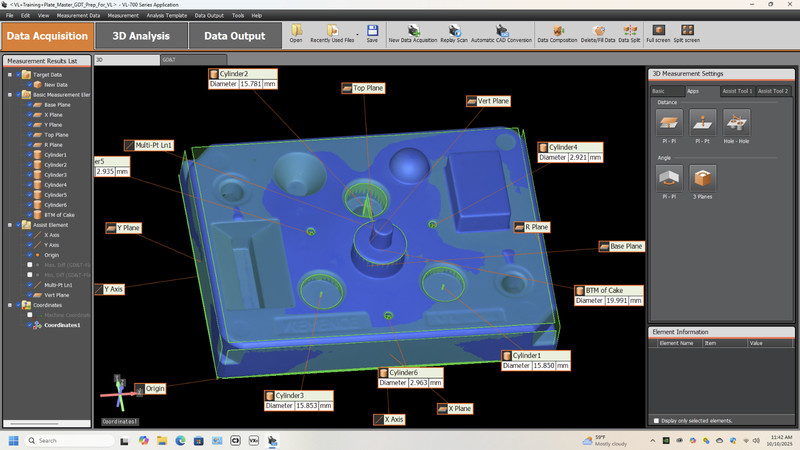Open the Tools menu
800x450 pixels.
[238, 16]
